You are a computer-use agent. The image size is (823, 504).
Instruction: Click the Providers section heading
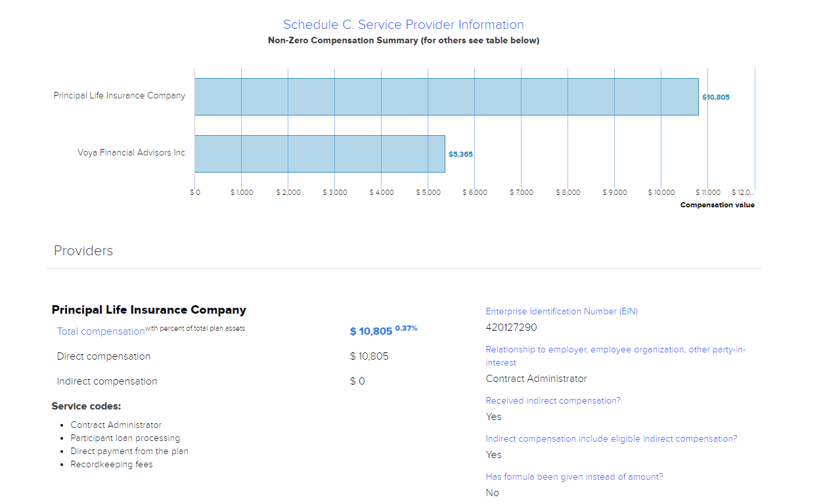point(83,251)
